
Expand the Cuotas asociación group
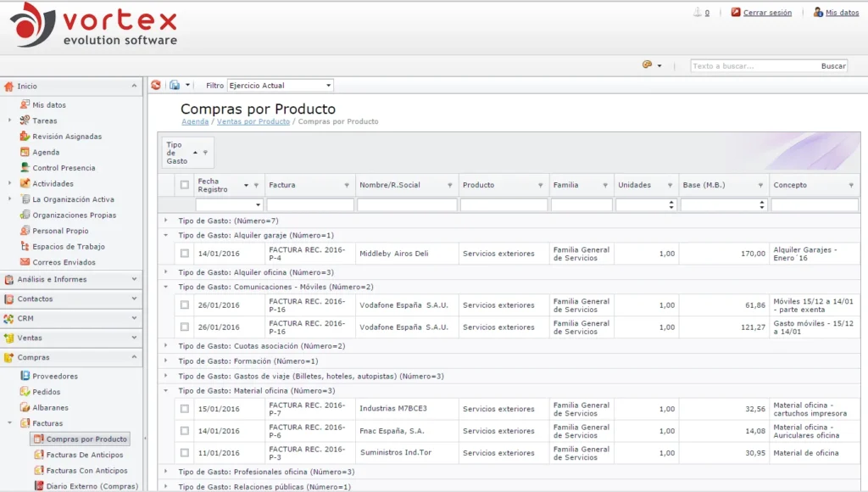pyautogui.click(x=165, y=346)
